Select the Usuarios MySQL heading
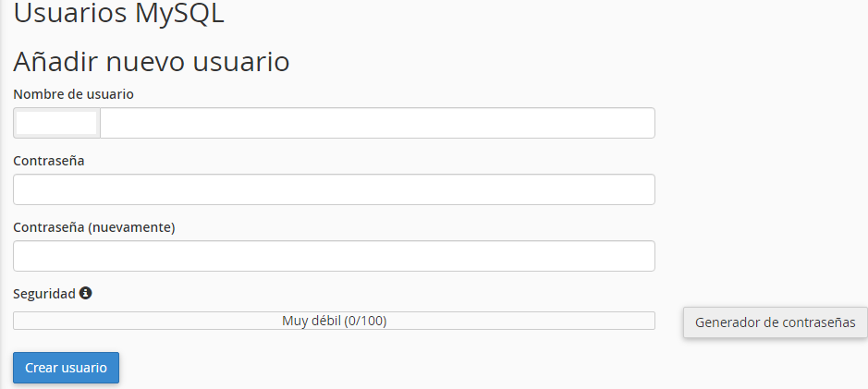This screenshot has height=389, width=868. click(118, 13)
